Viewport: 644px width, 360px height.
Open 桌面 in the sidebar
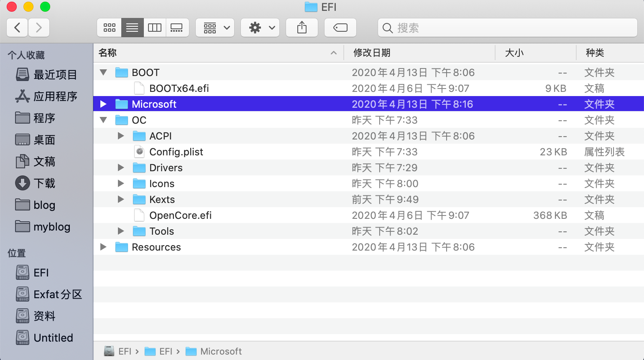click(x=36, y=140)
